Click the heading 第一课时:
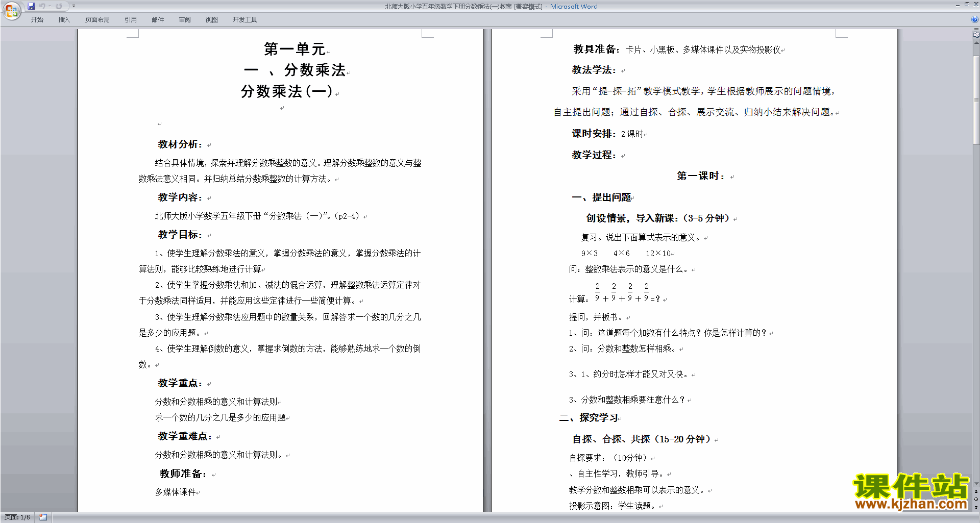 [x=701, y=176]
